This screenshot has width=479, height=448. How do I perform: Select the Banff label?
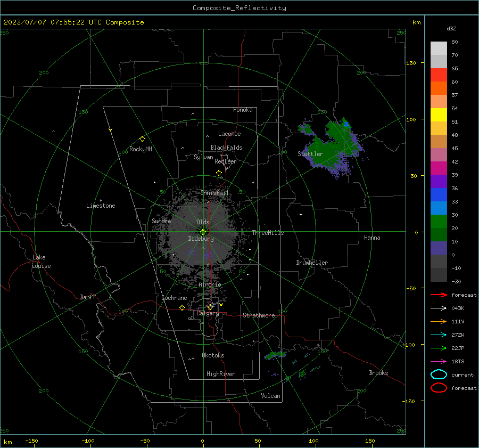click(x=88, y=297)
